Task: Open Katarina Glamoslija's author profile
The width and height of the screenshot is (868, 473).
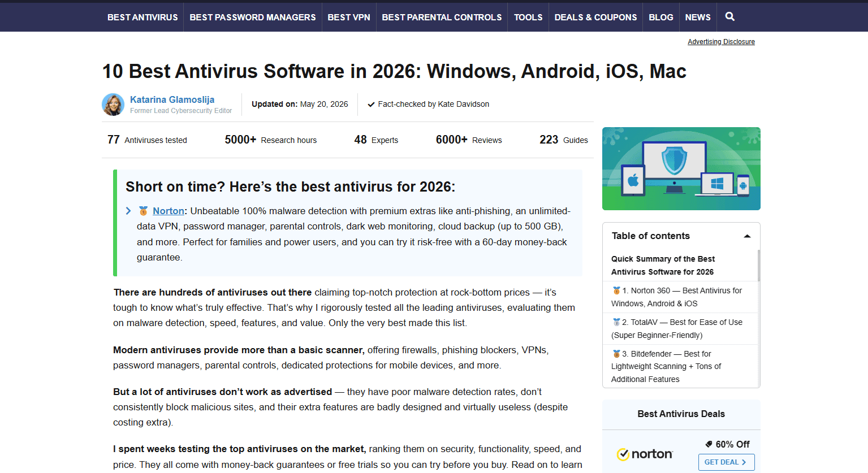Action: [x=172, y=99]
